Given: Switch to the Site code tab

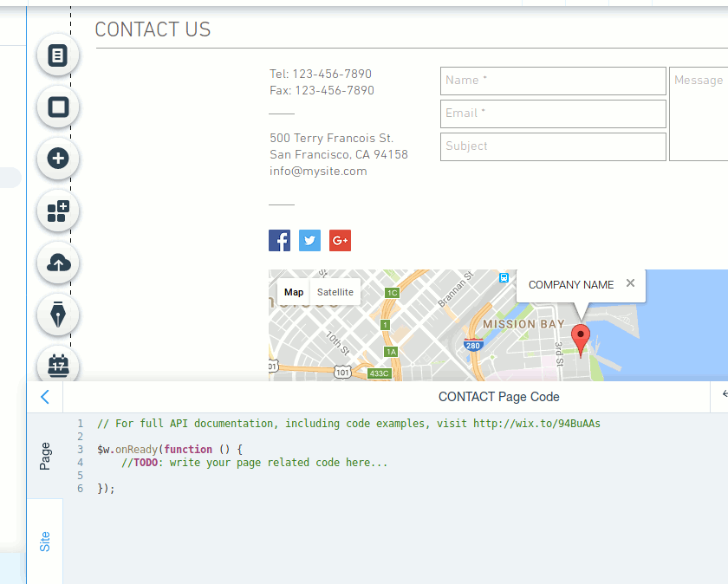Looking at the screenshot, I should [x=44, y=542].
